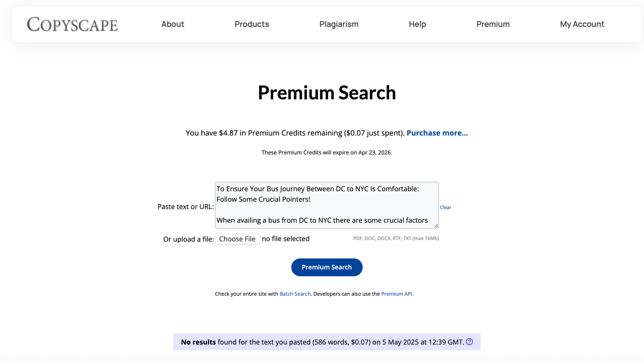This screenshot has height=363, width=644.
Task: Go to the Premium nav item
Action: pyautogui.click(x=493, y=24)
